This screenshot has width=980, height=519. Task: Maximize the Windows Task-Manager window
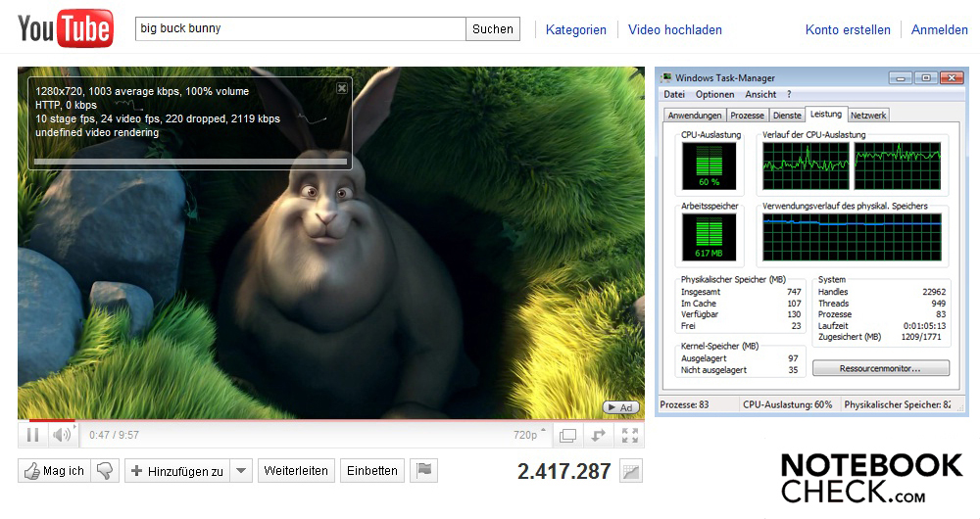tap(926, 78)
